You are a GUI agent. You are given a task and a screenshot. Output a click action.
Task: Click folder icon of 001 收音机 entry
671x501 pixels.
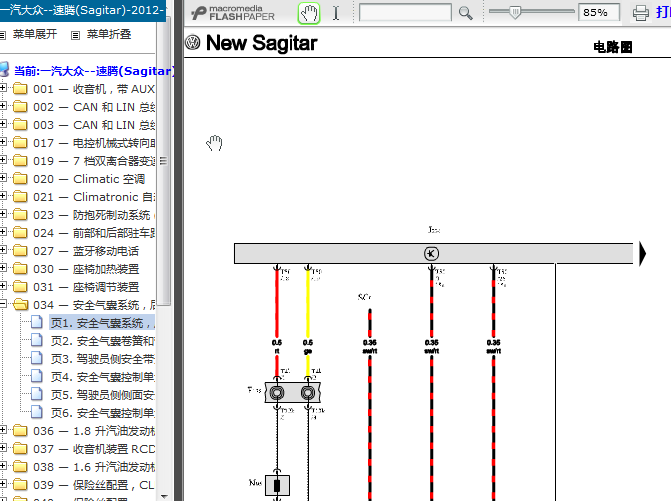click(20, 89)
